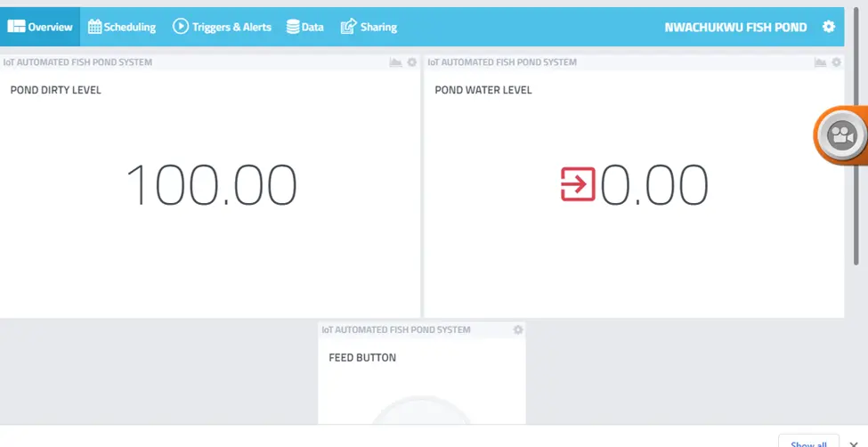Screen dimensions: 868x447
Task: Click the FEED BUTTON label
Action: click(x=362, y=358)
